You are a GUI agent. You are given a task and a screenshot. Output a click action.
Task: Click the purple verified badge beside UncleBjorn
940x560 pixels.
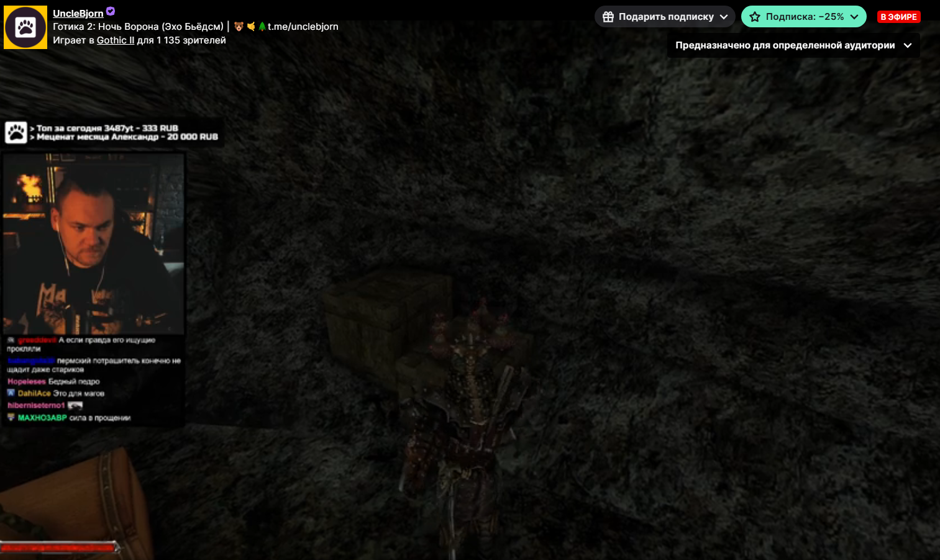click(x=111, y=11)
